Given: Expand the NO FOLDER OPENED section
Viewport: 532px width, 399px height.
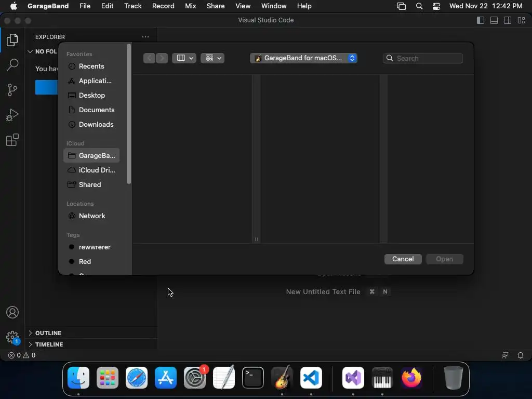Looking at the screenshot, I should coord(43,51).
